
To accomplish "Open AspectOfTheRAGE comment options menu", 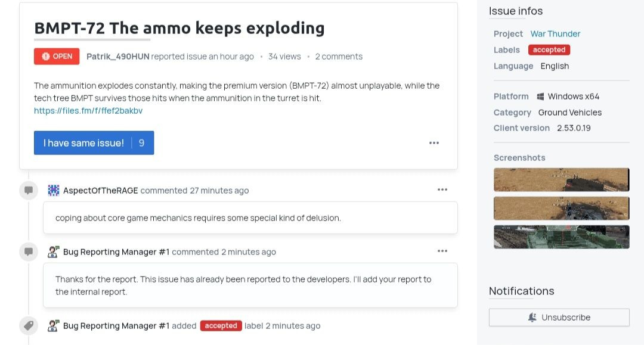I will pos(442,190).
